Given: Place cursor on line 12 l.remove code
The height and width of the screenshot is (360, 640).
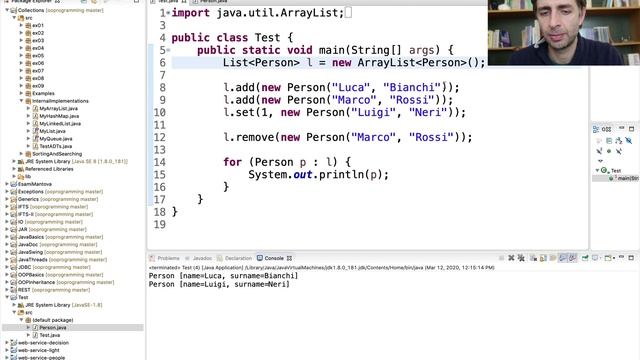Looking at the screenshot, I should tap(348, 137).
